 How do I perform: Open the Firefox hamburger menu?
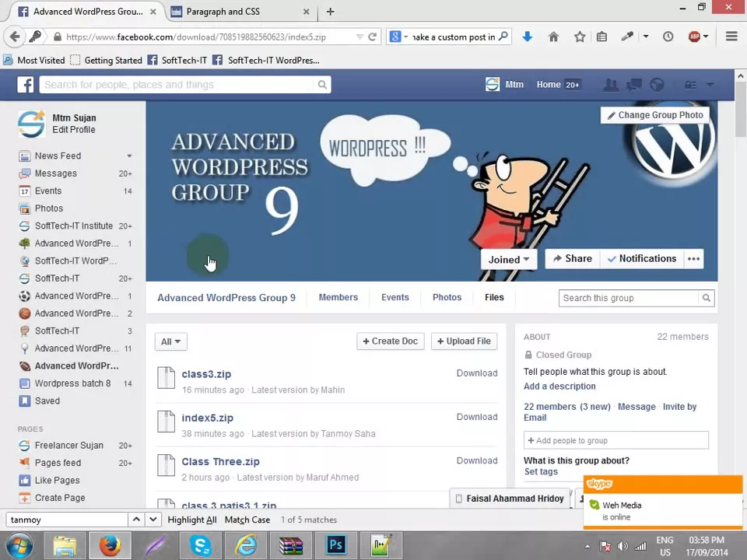(731, 37)
